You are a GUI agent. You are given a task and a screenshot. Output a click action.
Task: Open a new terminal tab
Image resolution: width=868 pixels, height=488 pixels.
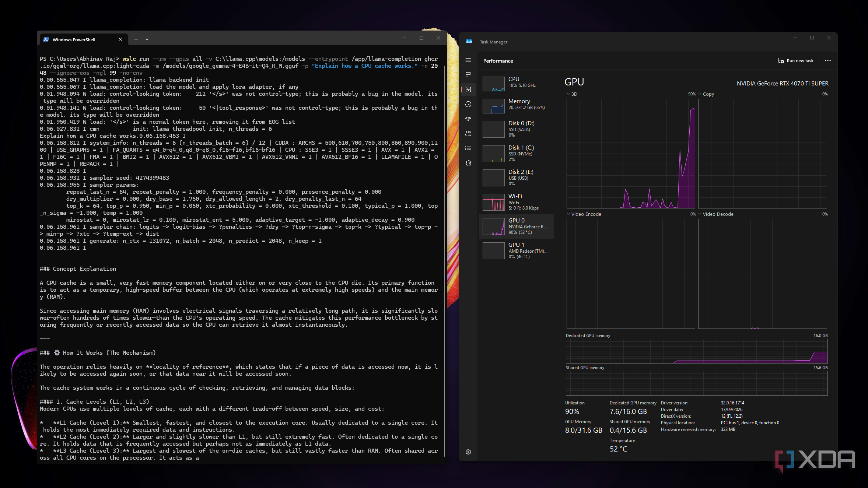136,39
